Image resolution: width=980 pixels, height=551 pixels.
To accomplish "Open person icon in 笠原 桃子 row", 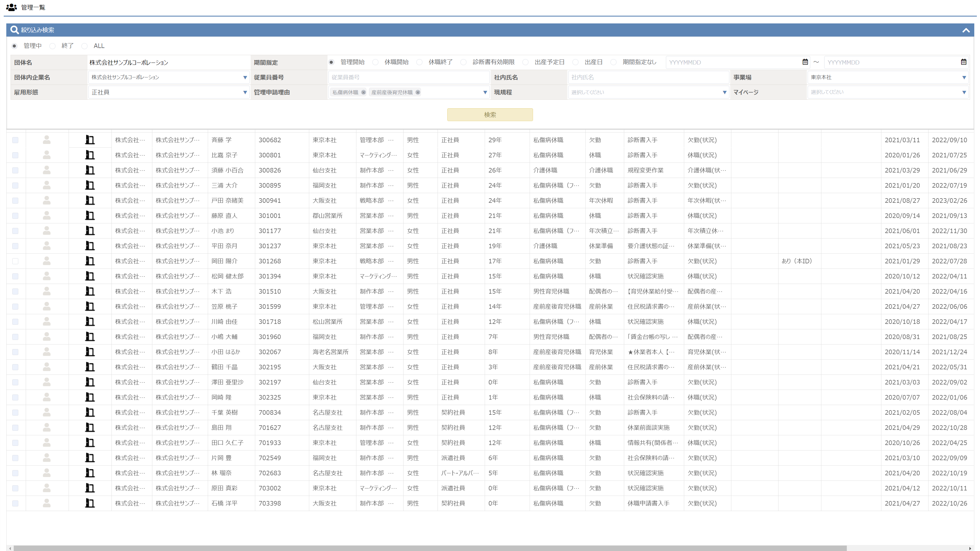I will click(x=47, y=306).
